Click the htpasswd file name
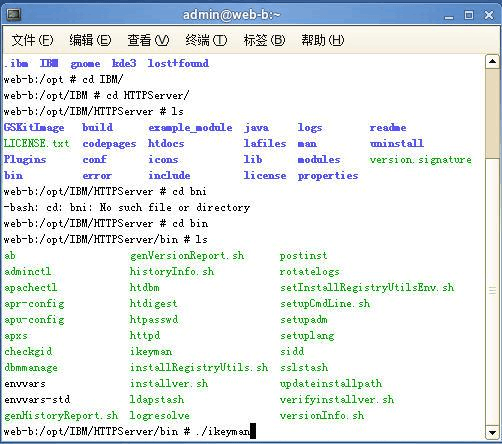Screen dimensions: 502x444 point(154,320)
